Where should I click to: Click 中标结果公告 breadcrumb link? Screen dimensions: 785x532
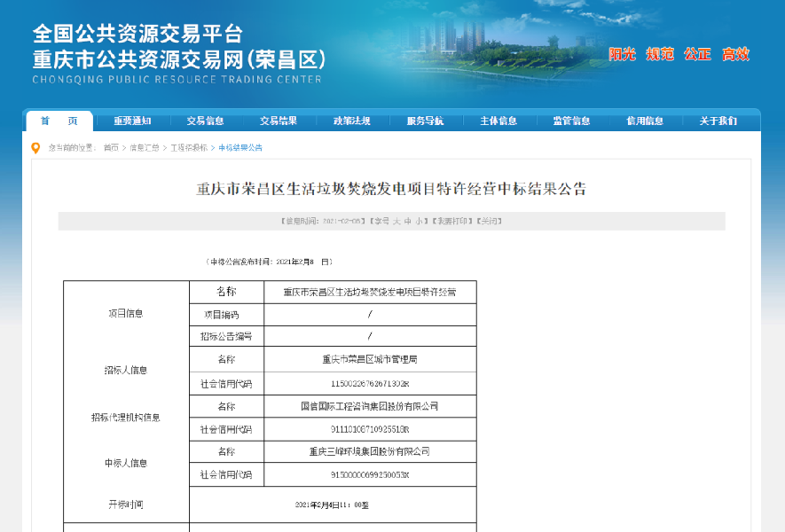click(240, 148)
